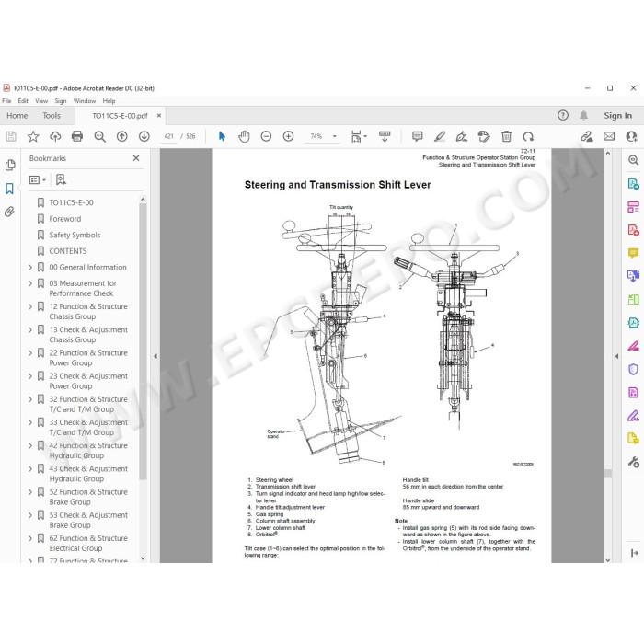Open the bookmarks side panel icon
This screenshot has height=644, width=644.
pos(9,189)
